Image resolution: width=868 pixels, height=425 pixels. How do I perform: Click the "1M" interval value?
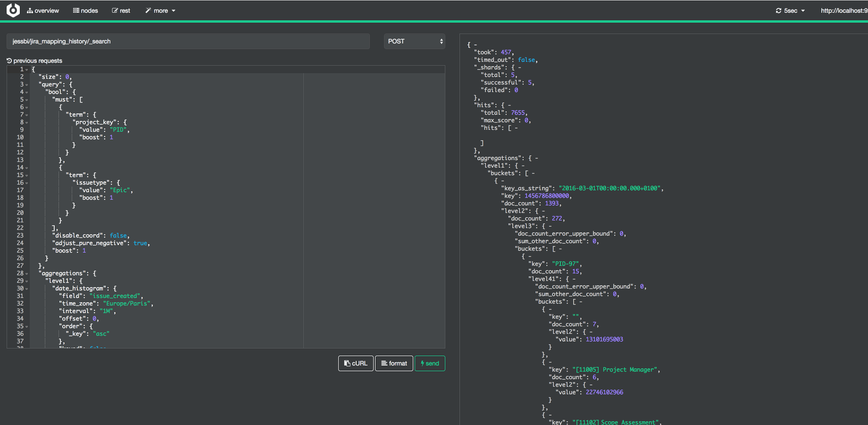(107, 311)
